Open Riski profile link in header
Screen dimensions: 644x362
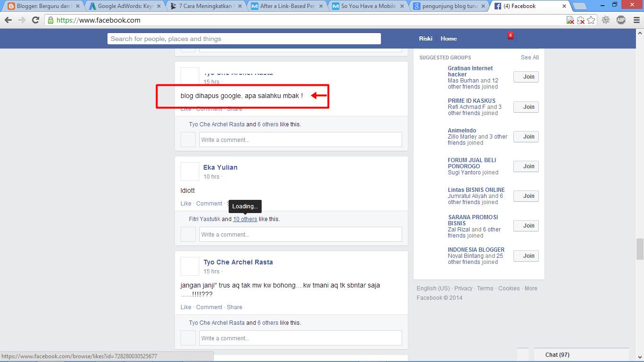(x=425, y=39)
